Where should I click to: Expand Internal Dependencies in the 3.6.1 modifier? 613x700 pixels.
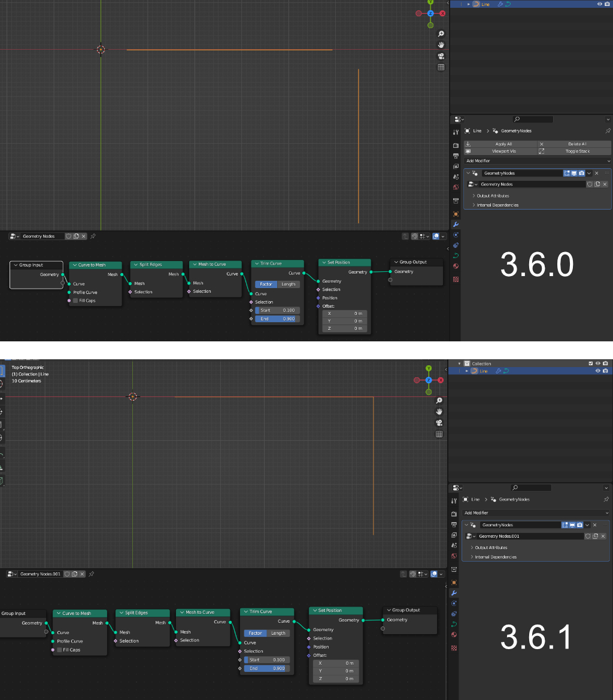[x=493, y=557]
